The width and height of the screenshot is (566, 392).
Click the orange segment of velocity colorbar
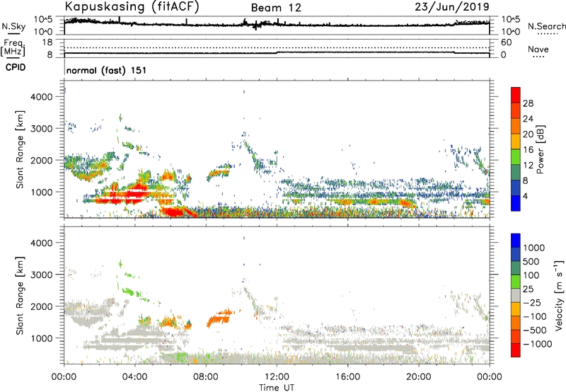516,323
